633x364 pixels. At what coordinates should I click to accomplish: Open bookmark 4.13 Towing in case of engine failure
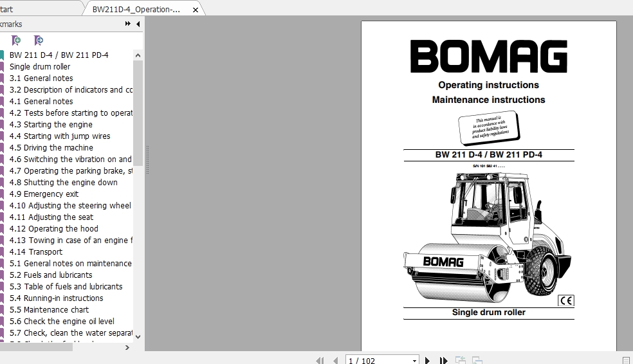71,241
